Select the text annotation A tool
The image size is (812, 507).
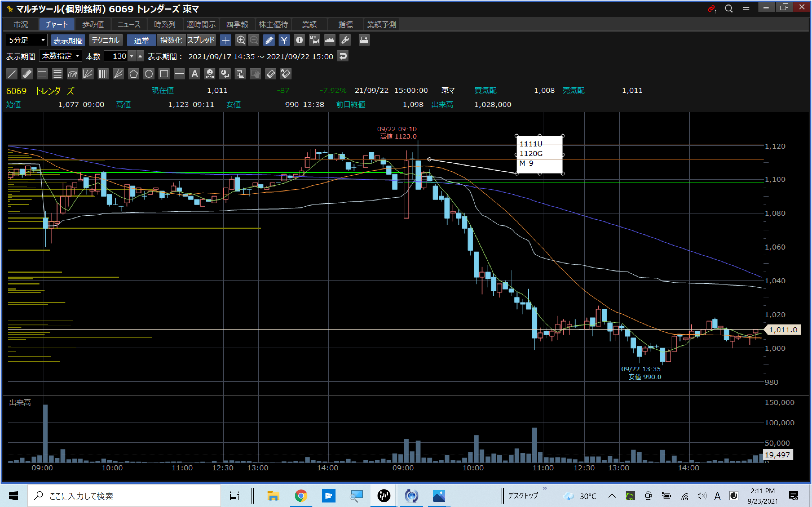pos(195,74)
